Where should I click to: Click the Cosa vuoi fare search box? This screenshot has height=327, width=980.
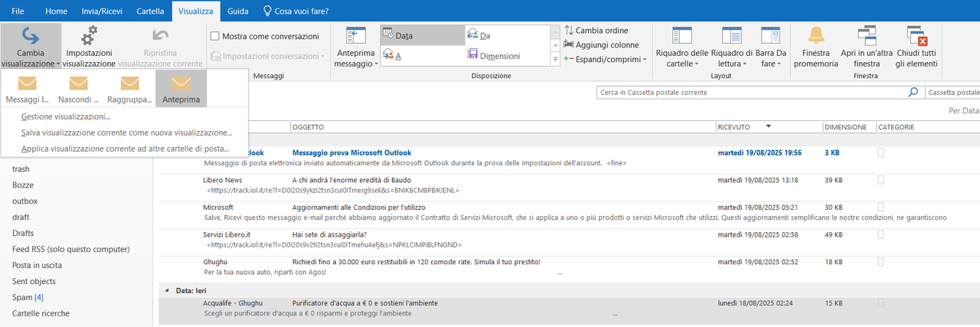pos(297,11)
